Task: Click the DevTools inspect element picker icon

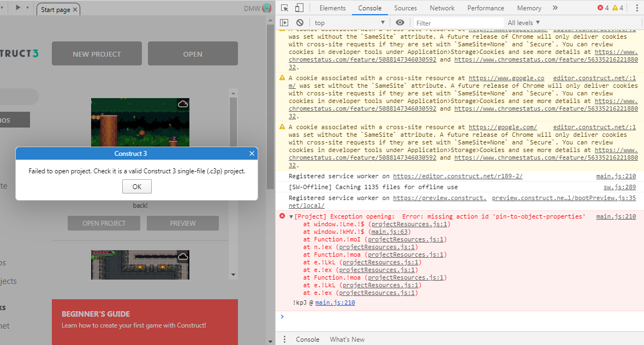Action: (285, 8)
